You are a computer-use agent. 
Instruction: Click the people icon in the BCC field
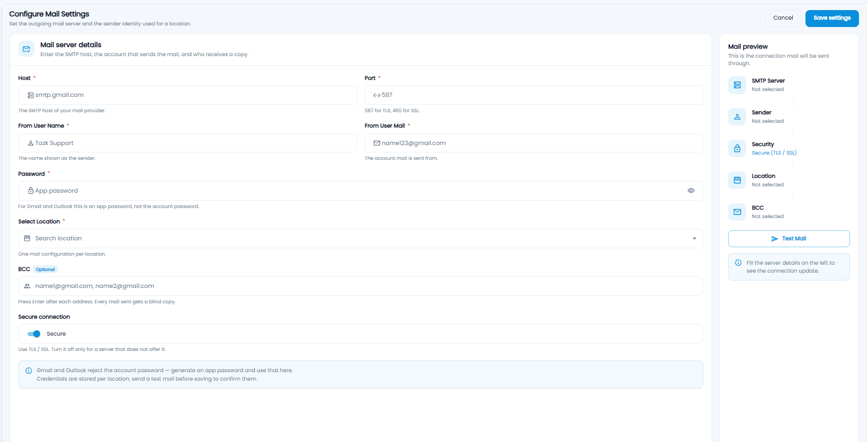[x=27, y=286]
